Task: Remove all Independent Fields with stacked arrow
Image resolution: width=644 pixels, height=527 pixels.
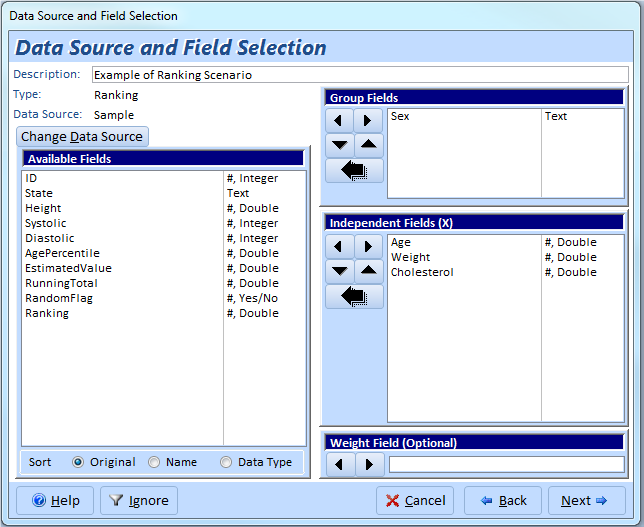Action: (354, 296)
